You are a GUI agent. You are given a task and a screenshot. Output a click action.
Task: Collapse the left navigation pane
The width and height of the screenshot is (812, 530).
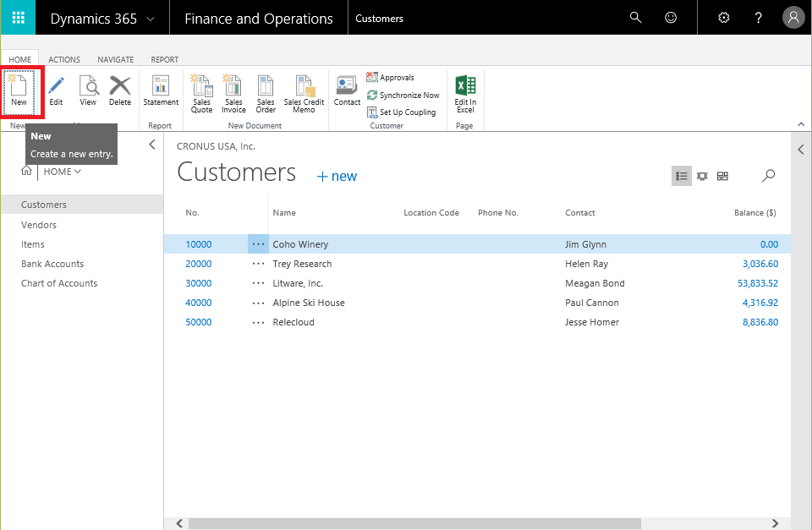[151, 145]
